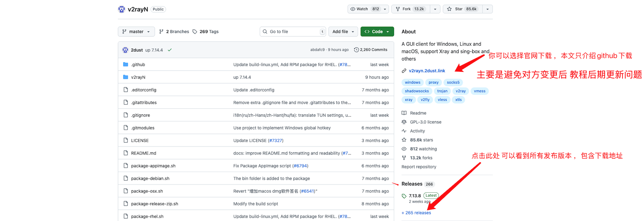The image size is (644, 221).
Task: Expand the Star lists dropdown arrow
Action: pyautogui.click(x=488, y=9)
